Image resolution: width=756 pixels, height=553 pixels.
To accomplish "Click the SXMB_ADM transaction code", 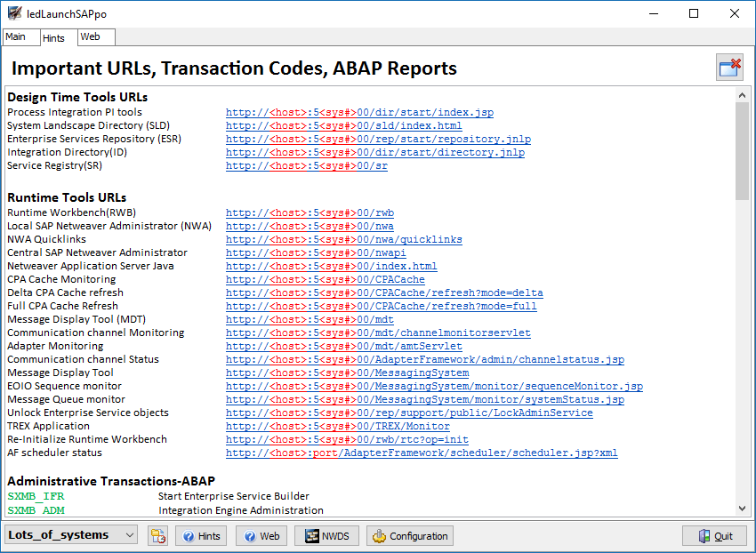I will tap(36, 510).
